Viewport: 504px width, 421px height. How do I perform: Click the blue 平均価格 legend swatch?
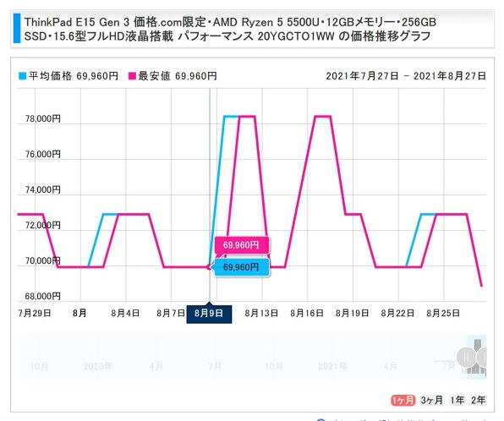pyautogui.click(x=22, y=76)
